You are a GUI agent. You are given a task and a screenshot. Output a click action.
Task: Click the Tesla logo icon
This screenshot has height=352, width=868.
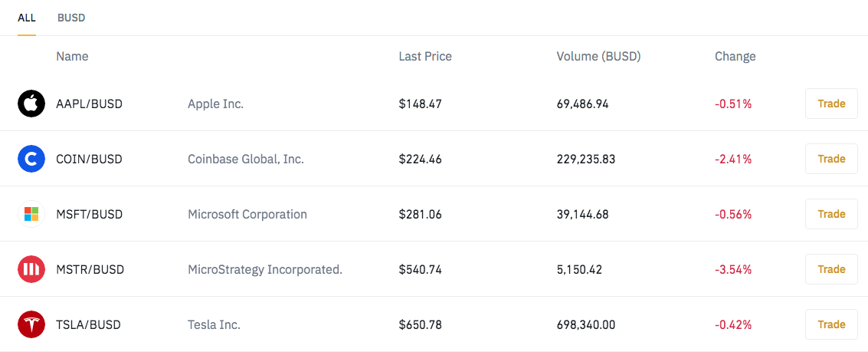pyautogui.click(x=31, y=324)
